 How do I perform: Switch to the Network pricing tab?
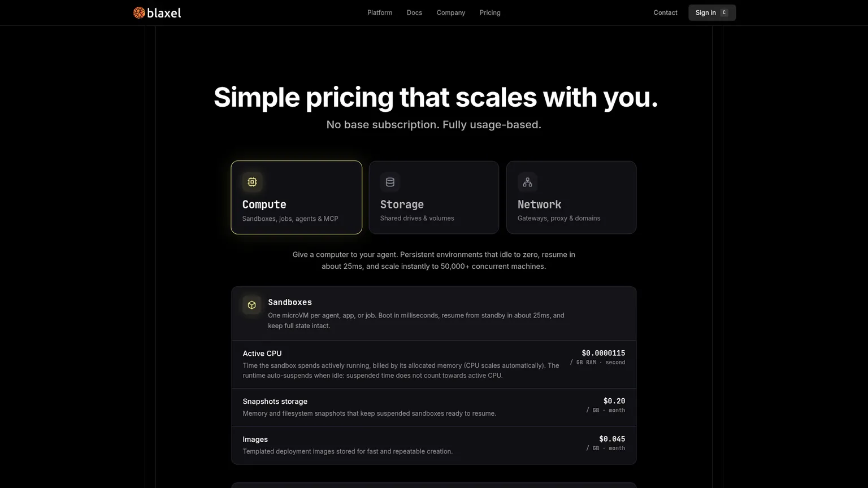(x=571, y=198)
